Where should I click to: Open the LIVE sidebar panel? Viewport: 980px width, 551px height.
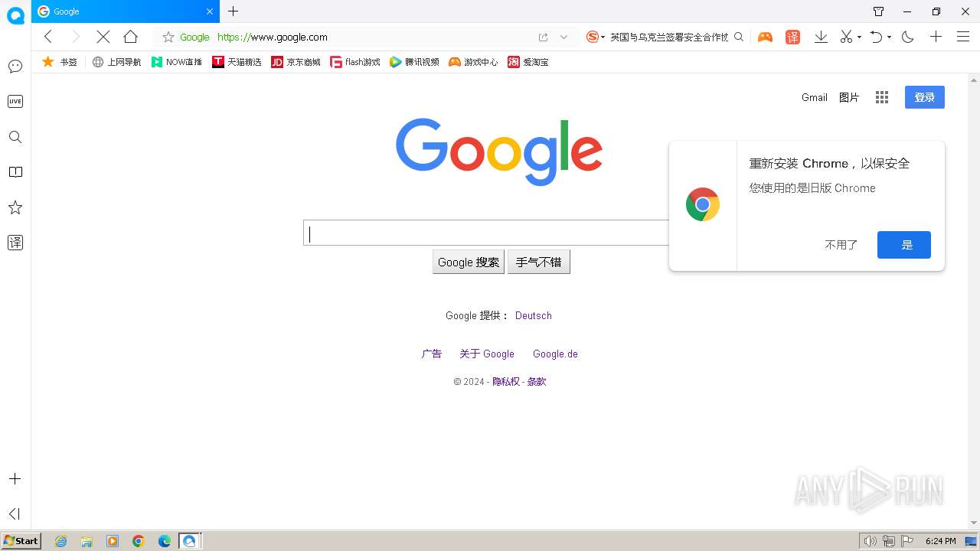pos(15,102)
